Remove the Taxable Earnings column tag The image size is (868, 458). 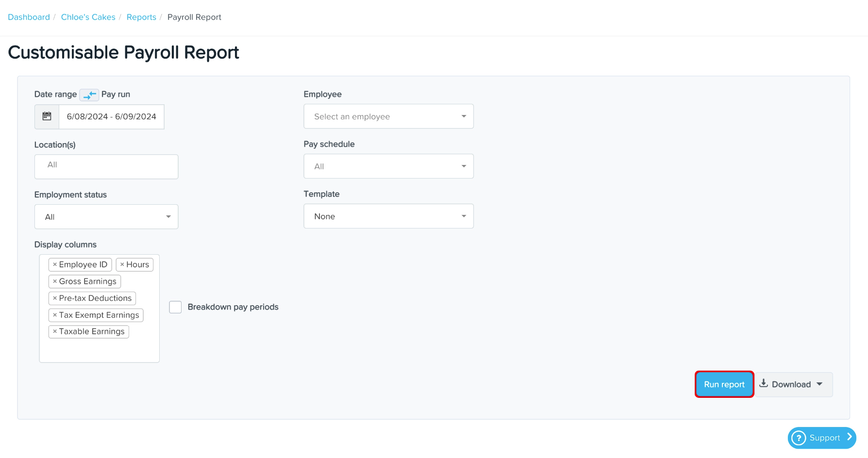55,331
